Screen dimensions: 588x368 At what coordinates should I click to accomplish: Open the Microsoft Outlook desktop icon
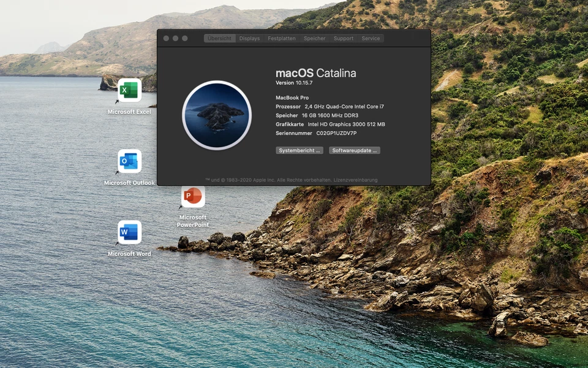tap(129, 162)
